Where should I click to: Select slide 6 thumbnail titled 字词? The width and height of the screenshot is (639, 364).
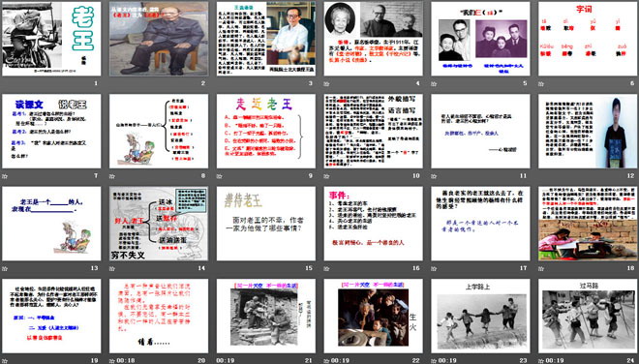point(588,39)
